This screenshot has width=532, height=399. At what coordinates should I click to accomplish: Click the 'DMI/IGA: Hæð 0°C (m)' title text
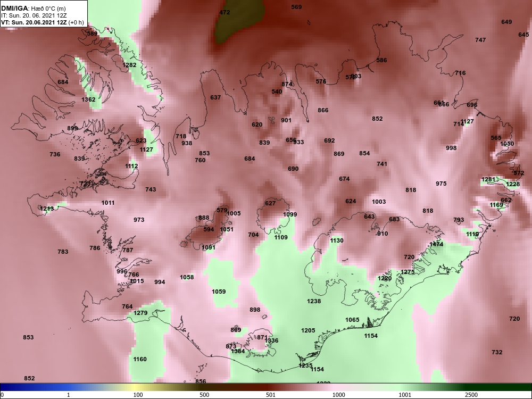click(x=34, y=9)
